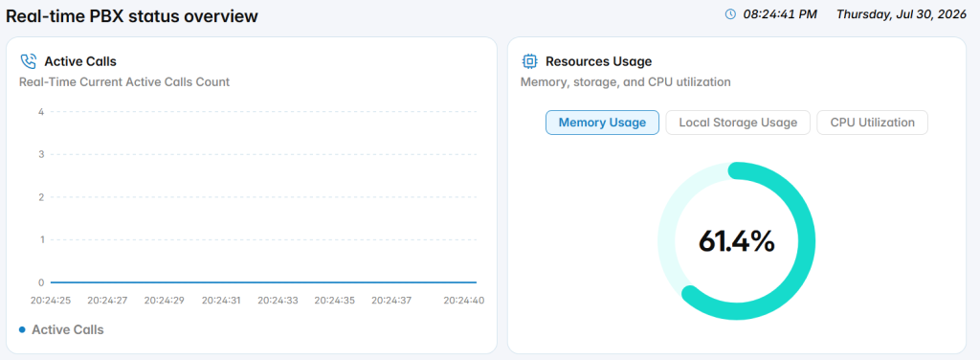Image resolution: width=980 pixels, height=360 pixels.
Task: Click the 20:24:33 x-axis label
Action: 278,300
